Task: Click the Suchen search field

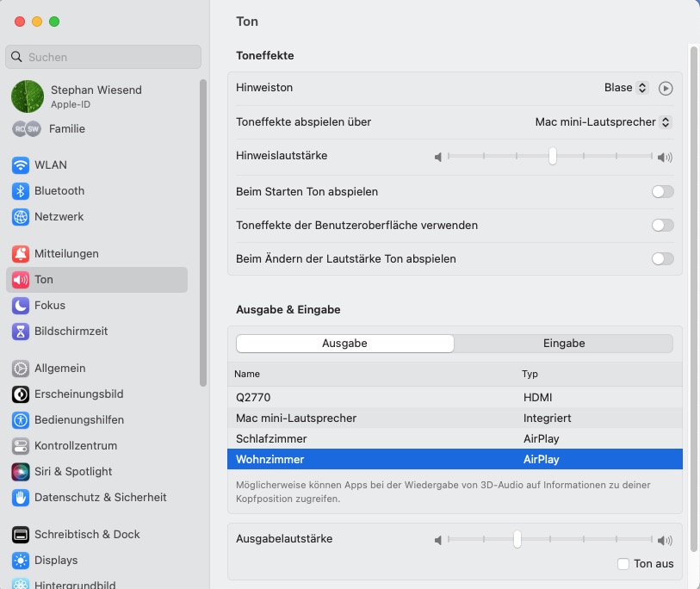Action: [103, 57]
